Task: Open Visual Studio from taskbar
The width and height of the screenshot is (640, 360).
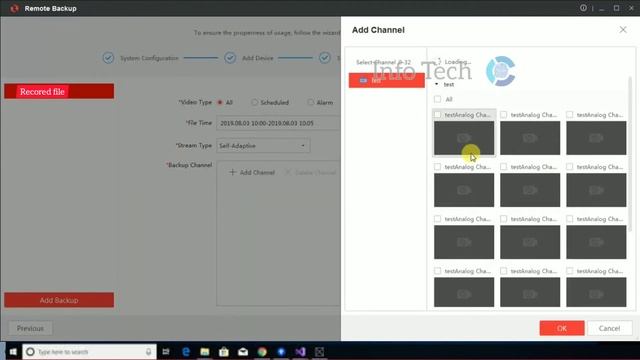Action: point(300,352)
